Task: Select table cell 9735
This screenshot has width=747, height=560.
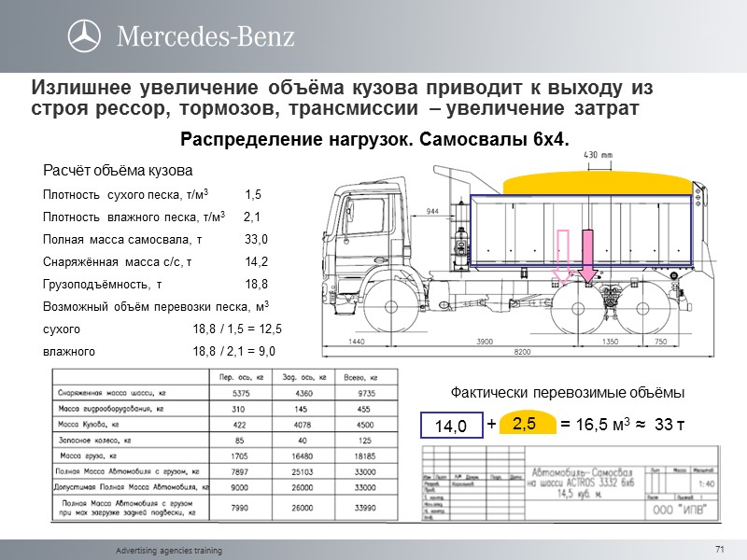Action: [366, 393]
